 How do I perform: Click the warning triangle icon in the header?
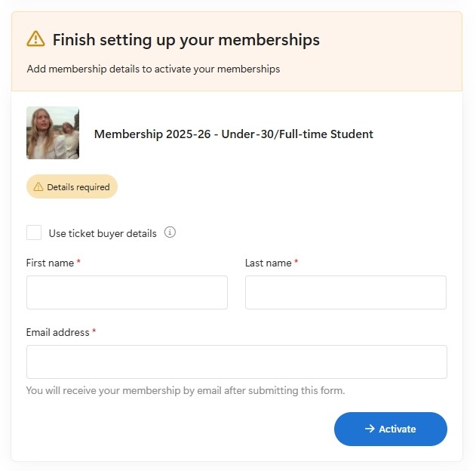[x=35, y=39]
